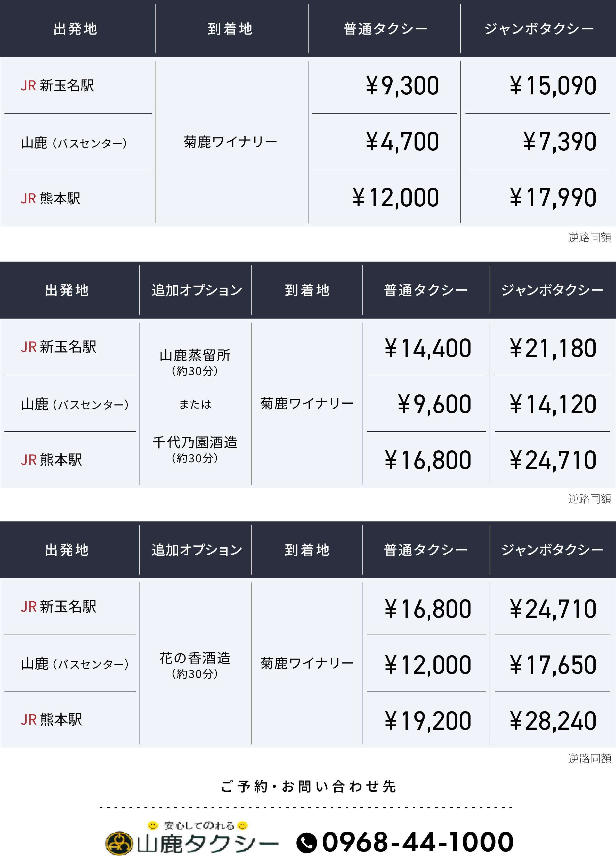Screen dimensions: 616x859
Task: Select the ¥15,090 jumbo taxi fare
Action: [553, 86]
